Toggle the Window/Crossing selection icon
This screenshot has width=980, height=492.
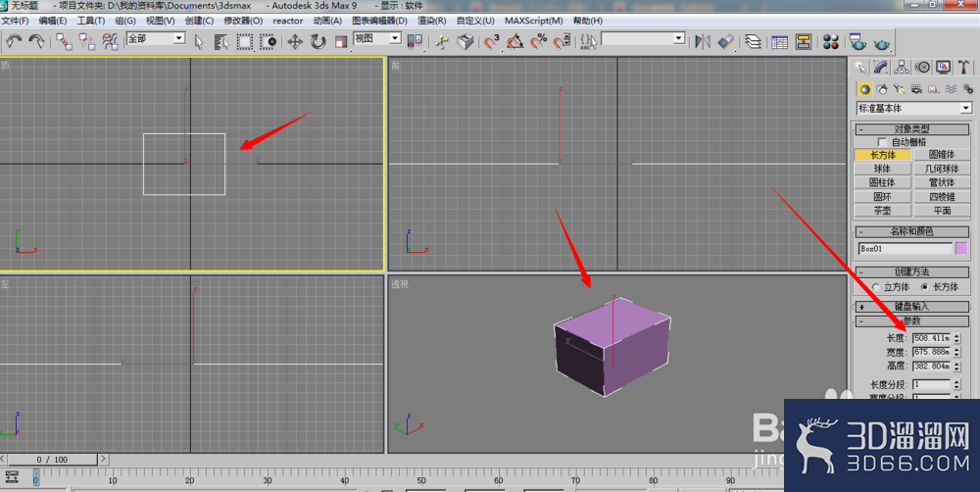[269, 42]
